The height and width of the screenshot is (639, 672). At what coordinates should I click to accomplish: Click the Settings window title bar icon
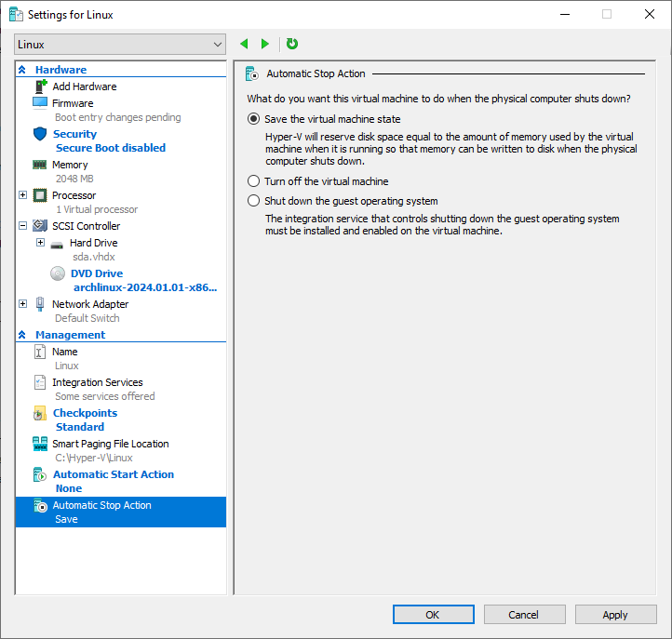(16, 15)
